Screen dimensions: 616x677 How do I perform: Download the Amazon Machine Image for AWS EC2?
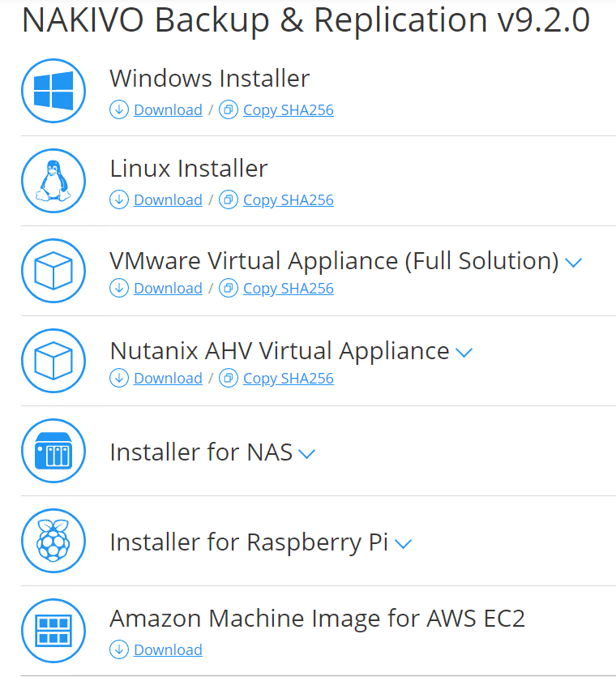[x=168, y=650]
